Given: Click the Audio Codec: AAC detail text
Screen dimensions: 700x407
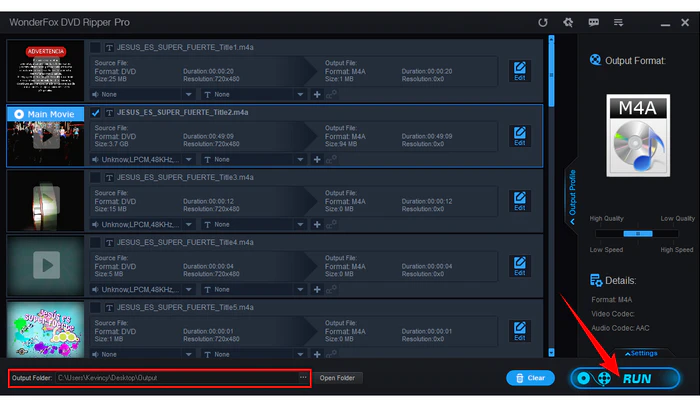Looking at the screenshot, I should click(x=621, y=328).
